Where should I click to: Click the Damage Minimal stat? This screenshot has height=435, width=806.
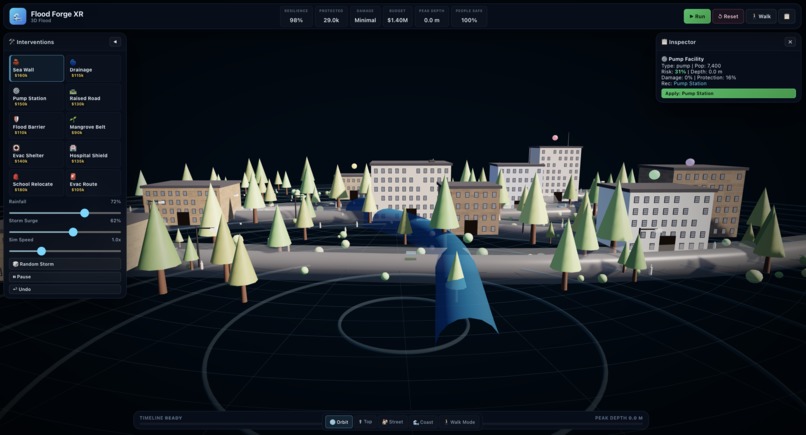(x=365, y=16)
